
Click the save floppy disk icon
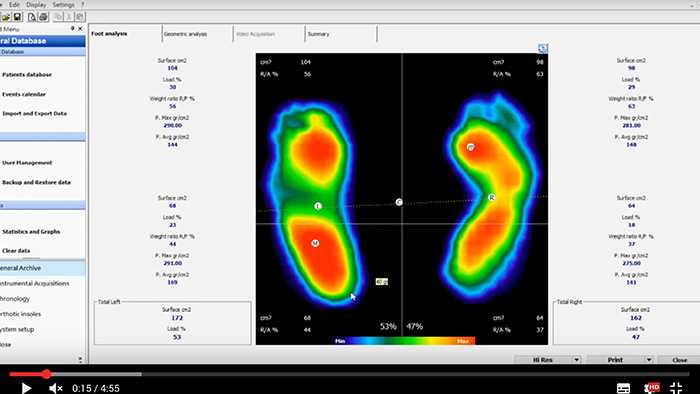[x=17, y=17]
